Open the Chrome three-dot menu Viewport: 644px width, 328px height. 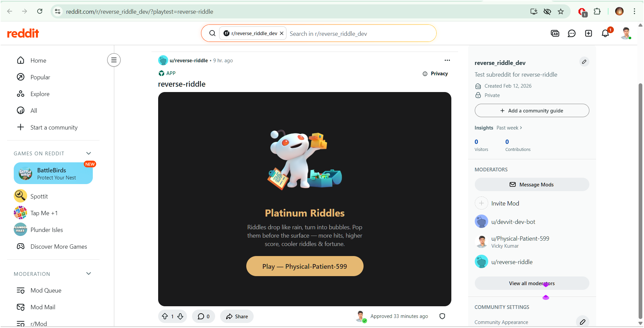tap(634, 11)
